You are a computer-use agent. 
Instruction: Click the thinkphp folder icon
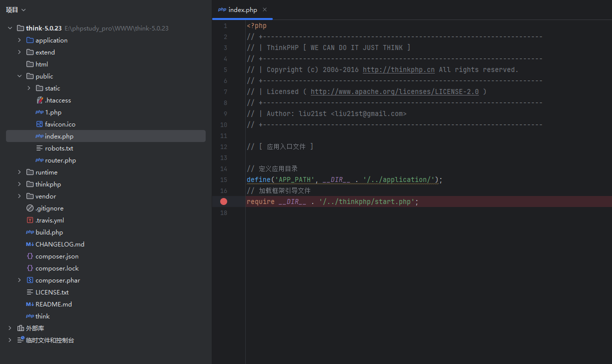click(30, 184)
